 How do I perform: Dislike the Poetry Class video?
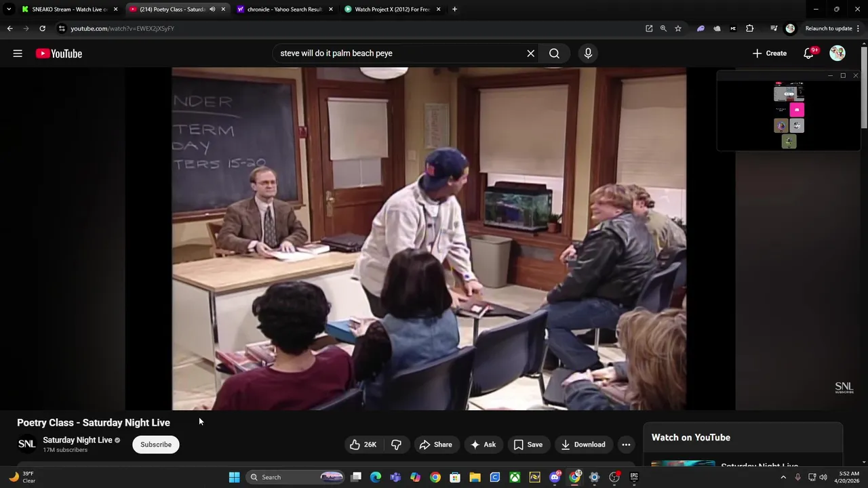[x=396, y=445]
